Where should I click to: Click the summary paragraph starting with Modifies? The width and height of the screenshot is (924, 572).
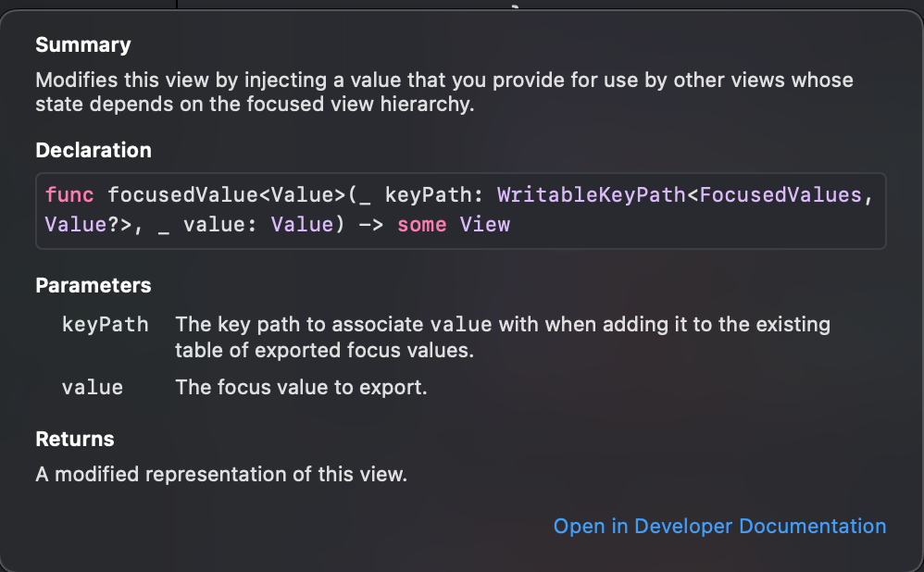(444, 92)
